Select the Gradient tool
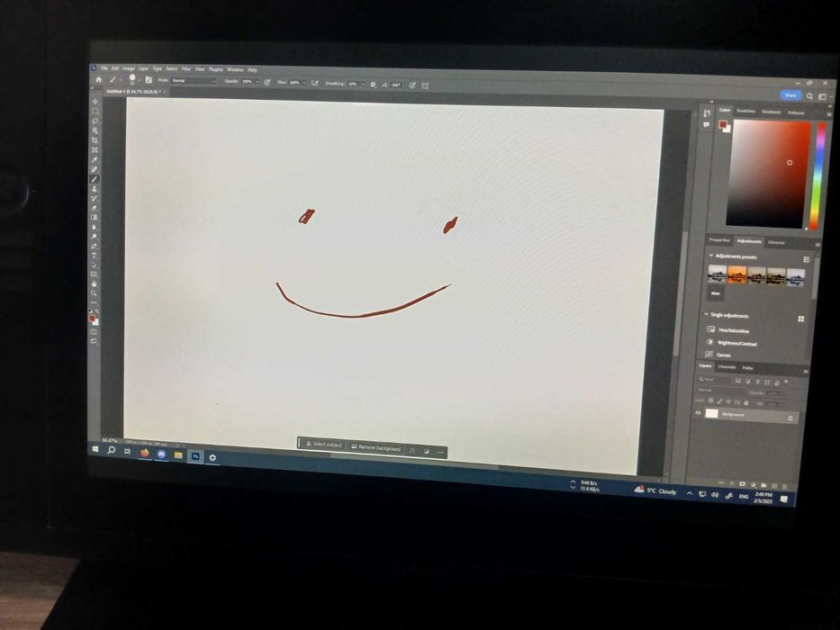Image resolution: width=840 pixels, height=630 pixels. tap(95, 218)
